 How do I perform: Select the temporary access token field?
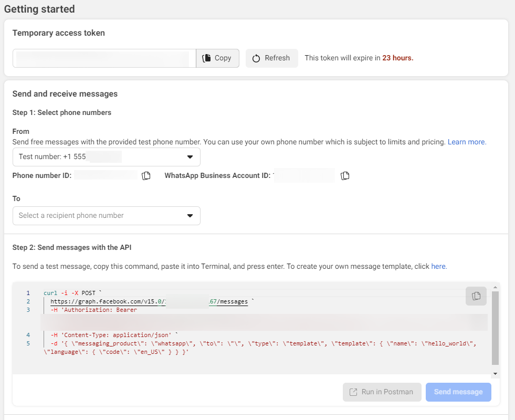coord(103,58)
